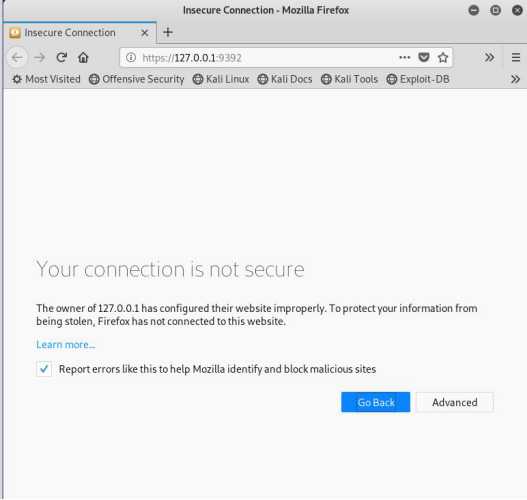This screenshot has height=500, width=527.
Task: Expand toolbar overflow chevron beside menu
Action: tap(489, 58)
